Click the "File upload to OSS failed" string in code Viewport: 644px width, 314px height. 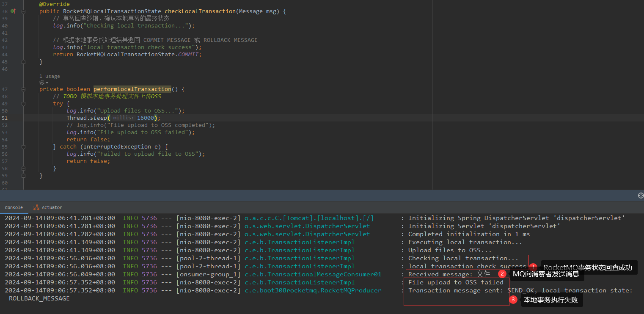(x=141, y=132)
